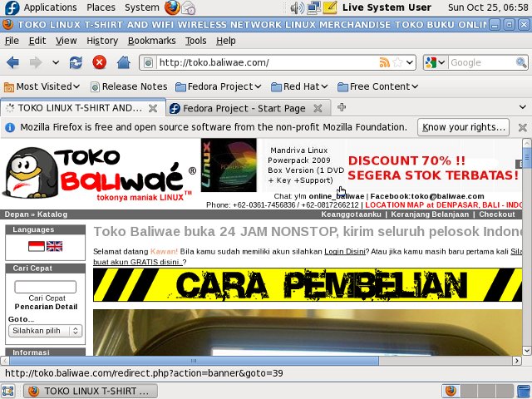Switch language with the Indonesian flag
532x399 pixels.
click(x=37, y=246)
